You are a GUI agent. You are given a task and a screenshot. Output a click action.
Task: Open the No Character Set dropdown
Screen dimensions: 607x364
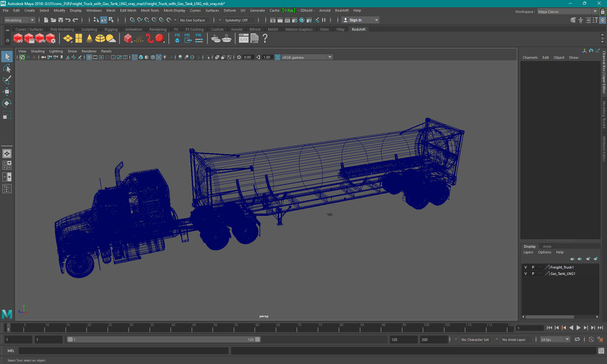(475, 339)
